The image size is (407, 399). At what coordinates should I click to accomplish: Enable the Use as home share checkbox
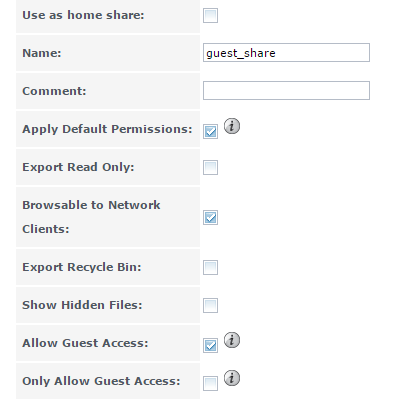click(x=210, y=16)
